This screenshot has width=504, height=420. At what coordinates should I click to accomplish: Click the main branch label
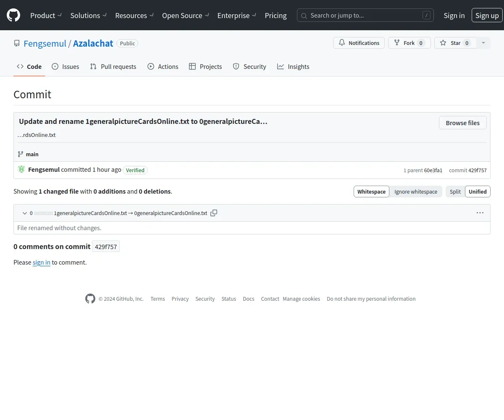(x=32, y=154)
